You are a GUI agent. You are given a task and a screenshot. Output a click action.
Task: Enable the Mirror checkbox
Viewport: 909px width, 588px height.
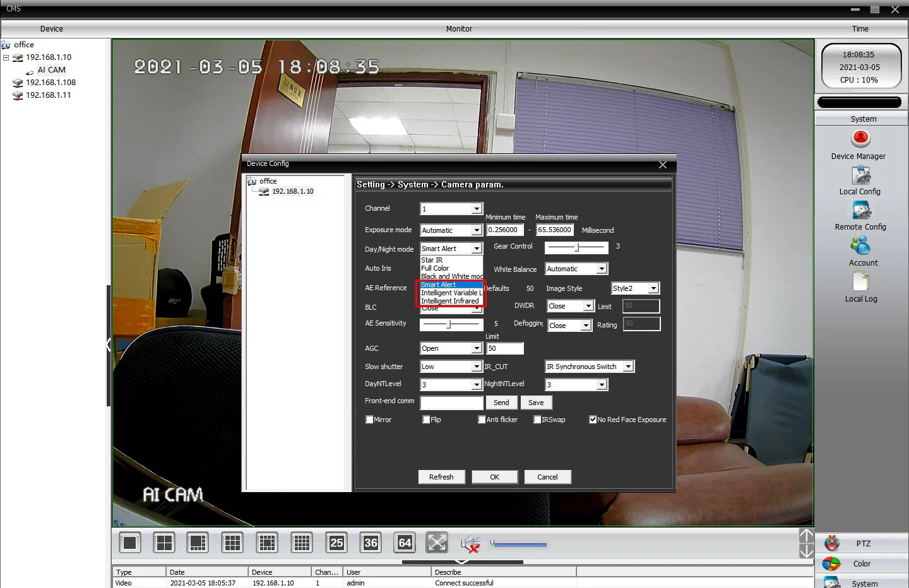tap(369, 420)
